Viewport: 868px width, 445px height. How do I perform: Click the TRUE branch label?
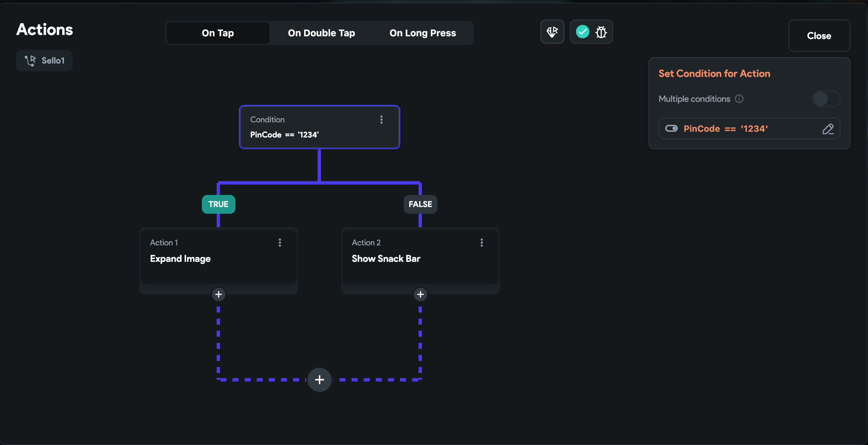coord(218,204)
